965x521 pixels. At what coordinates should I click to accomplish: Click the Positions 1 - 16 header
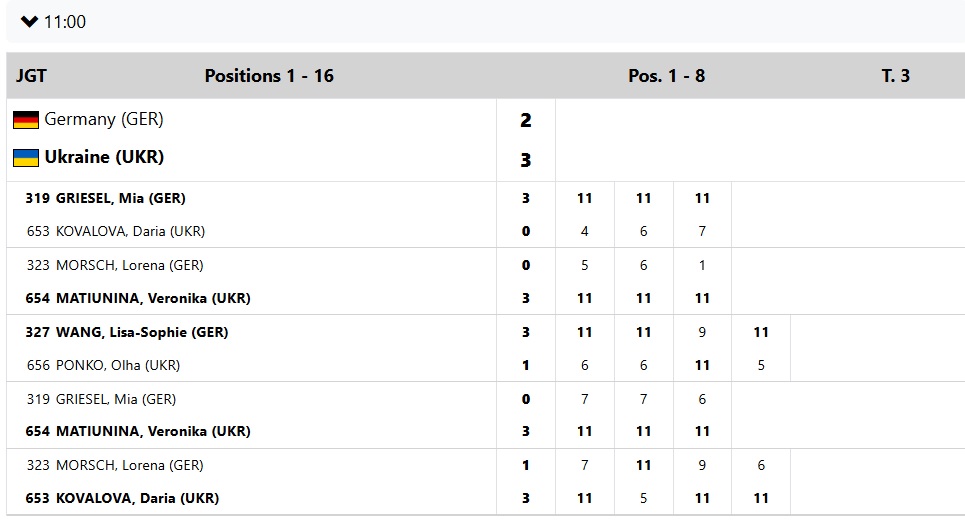(269, 76)
